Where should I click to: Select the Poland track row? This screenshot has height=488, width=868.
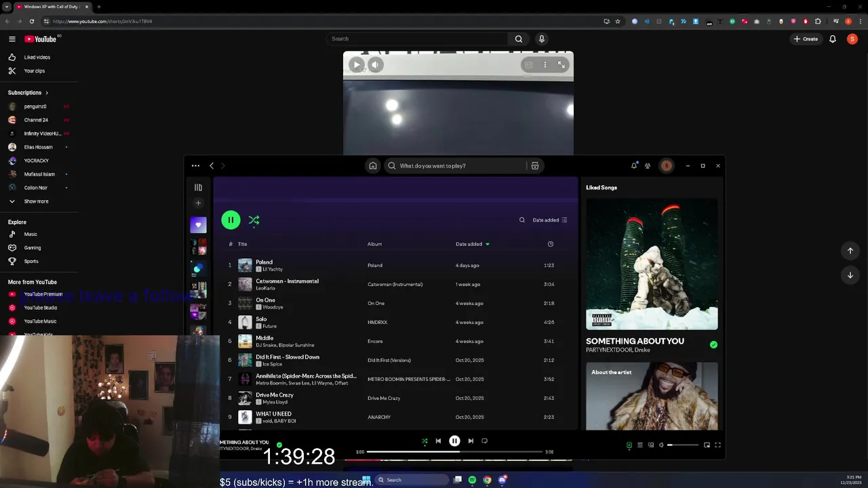tap(396, 265)
